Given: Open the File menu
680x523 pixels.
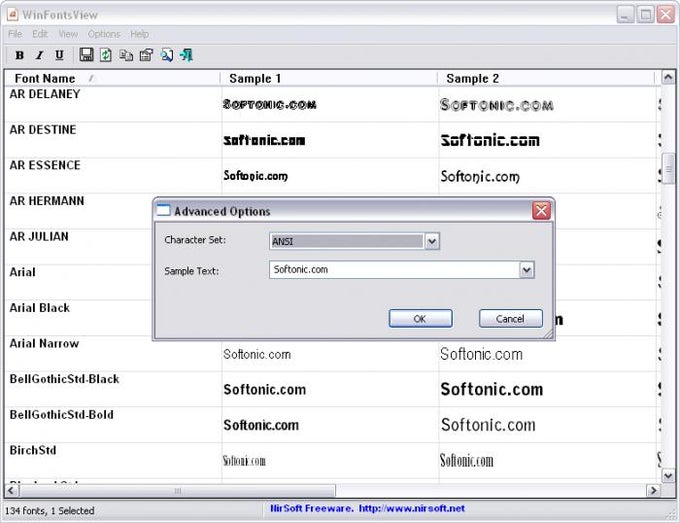Looking at the screenshot, I should pyautogui.click(x=15, y=34).
